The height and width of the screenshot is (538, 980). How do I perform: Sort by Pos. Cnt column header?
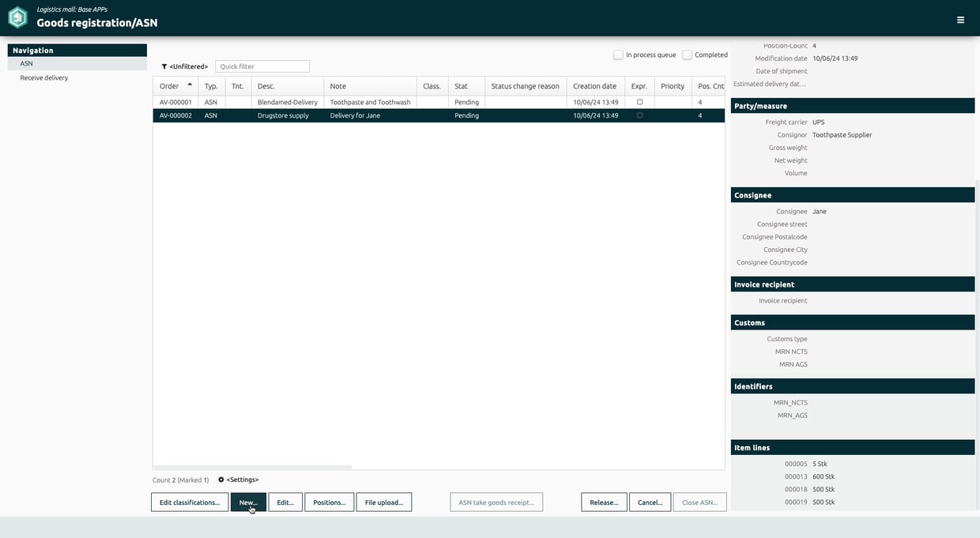(x=709, y=86)
